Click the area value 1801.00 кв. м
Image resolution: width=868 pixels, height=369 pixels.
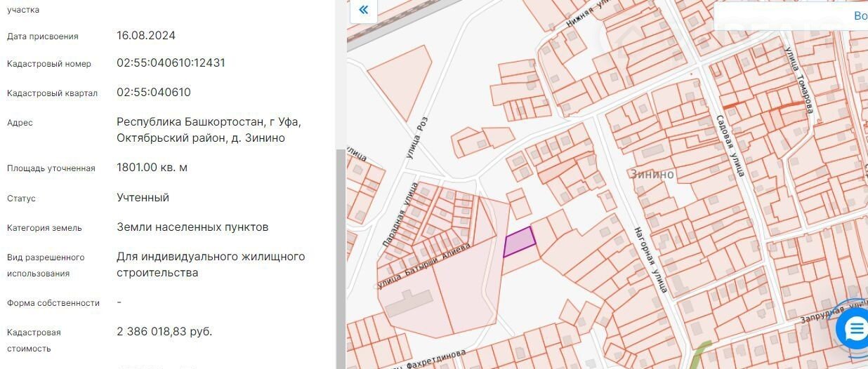click(152, 168)
